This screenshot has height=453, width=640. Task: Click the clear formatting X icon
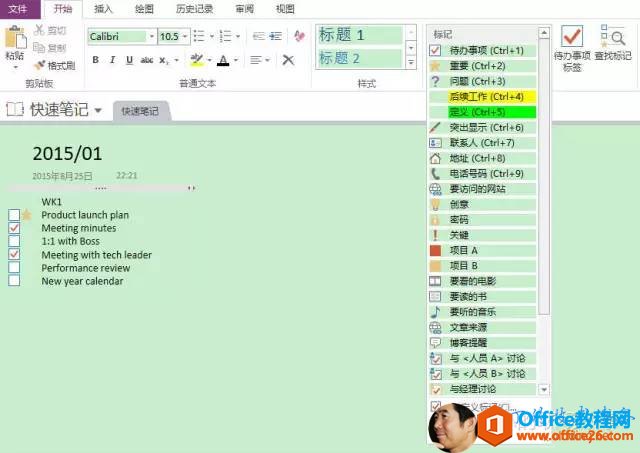tap(288, 60)
